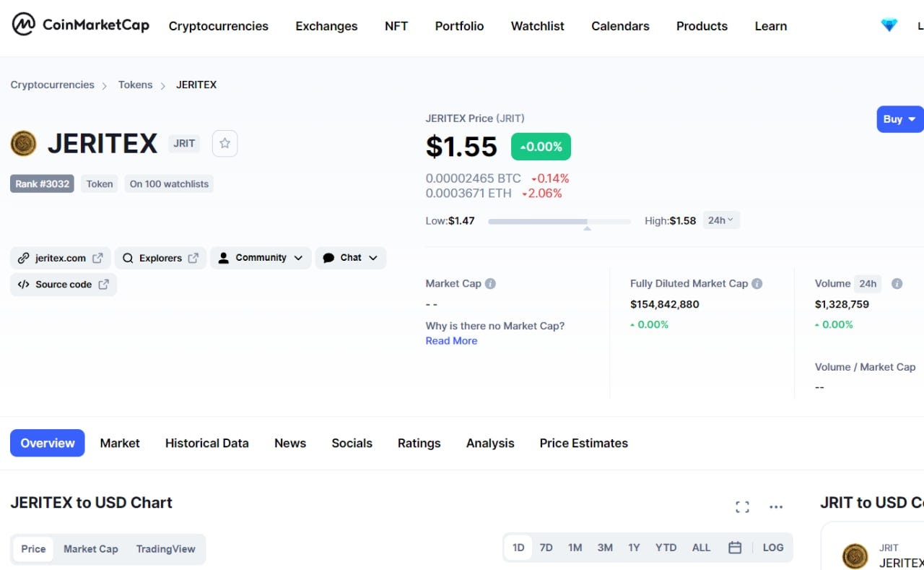Select the 1M chart range
Image resolution: width=924 pixels, height=570 pixels.
(x=575, y=548)
